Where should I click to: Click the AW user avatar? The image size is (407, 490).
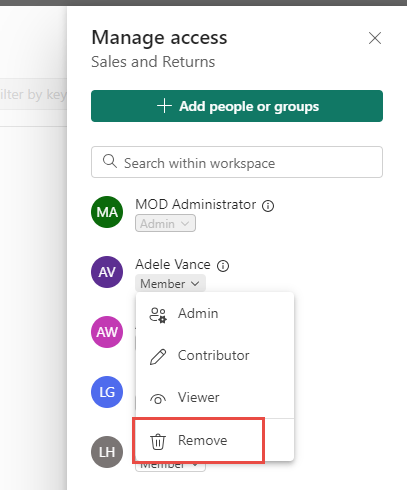(107, 332)
